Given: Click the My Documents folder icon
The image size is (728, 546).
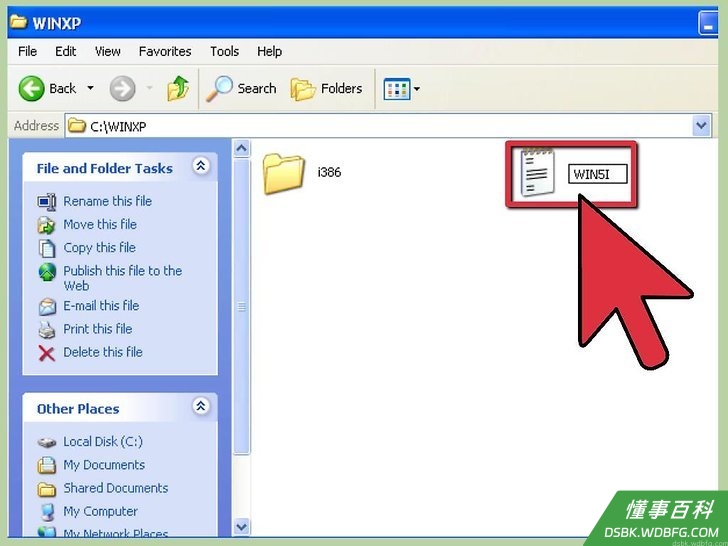Looking at the screenshot, I should click(47, 465).
